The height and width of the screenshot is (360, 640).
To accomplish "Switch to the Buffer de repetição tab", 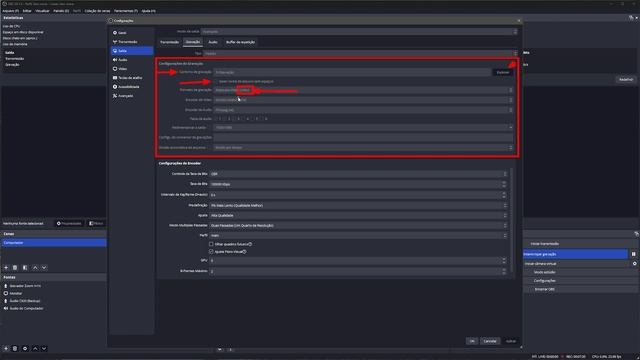I will (x=240, y=42).
